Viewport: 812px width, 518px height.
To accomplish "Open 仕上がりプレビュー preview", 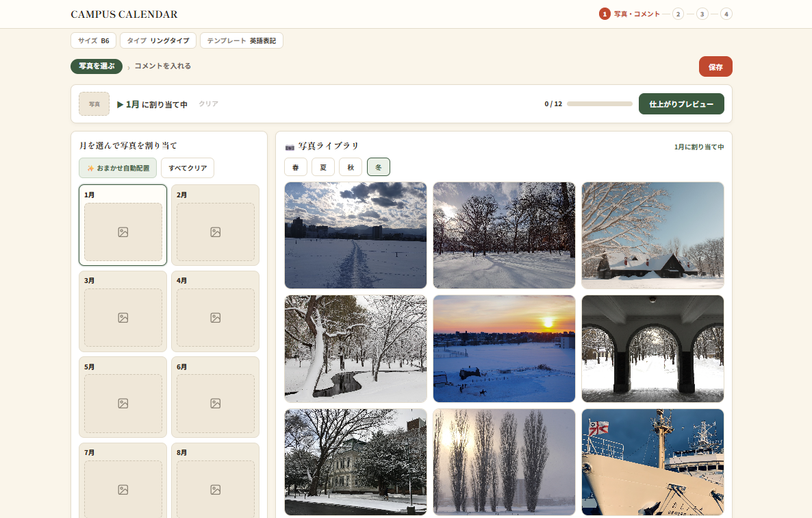I will pyautogui.click(x=681, y=104).
